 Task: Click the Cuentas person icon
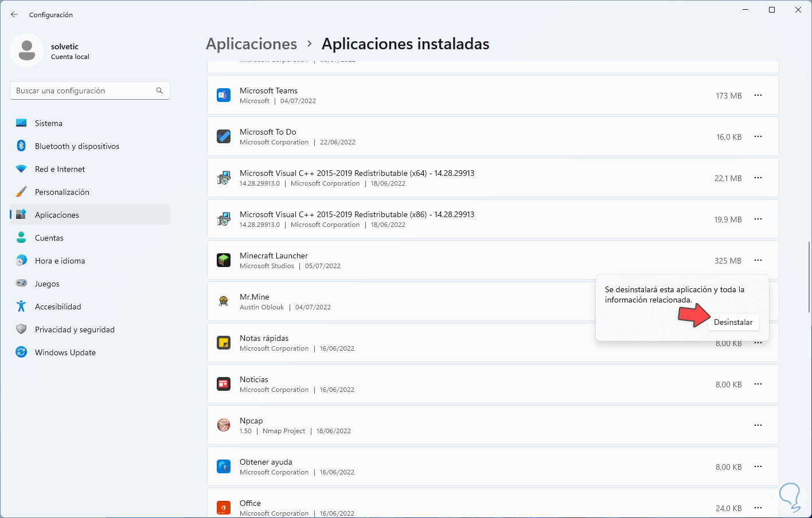tap(21, 238)
